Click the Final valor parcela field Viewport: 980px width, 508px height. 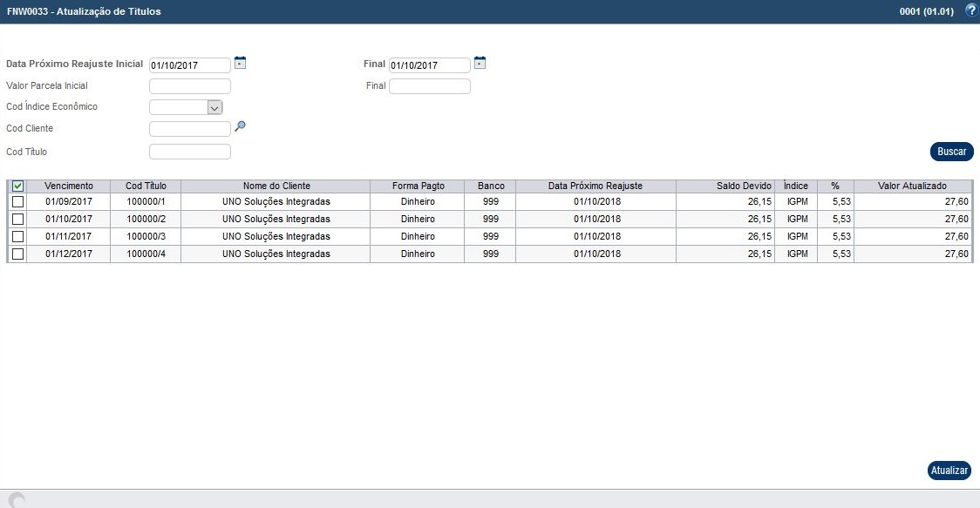coord(429,86)
